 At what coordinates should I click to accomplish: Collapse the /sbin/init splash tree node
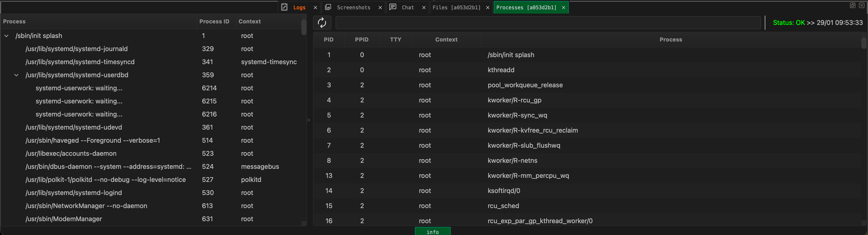[6, 36]
